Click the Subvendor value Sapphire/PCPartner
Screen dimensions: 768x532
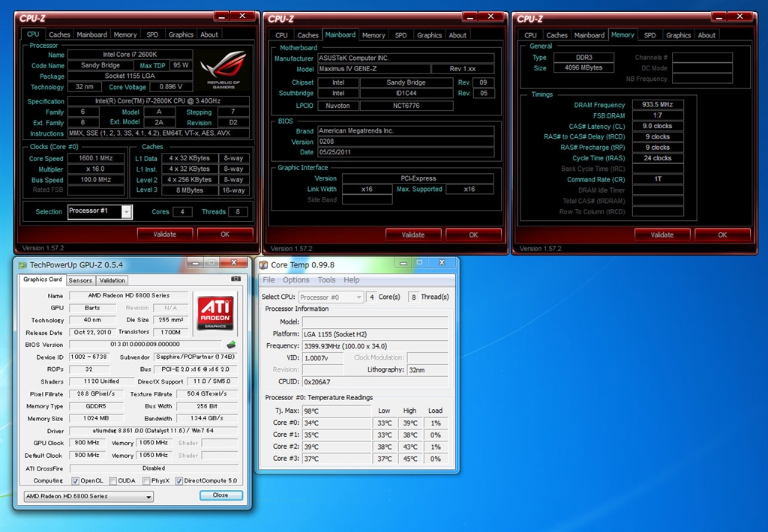(196, 357)
